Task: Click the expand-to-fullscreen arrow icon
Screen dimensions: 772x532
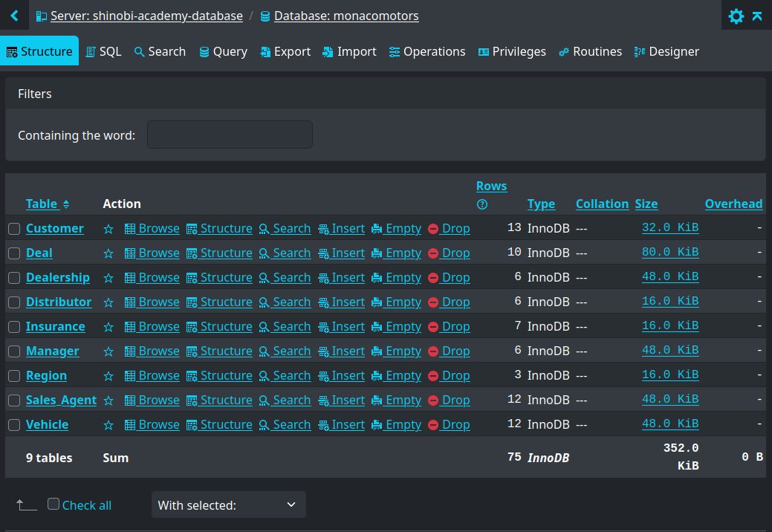Action: tap(758, 16)
